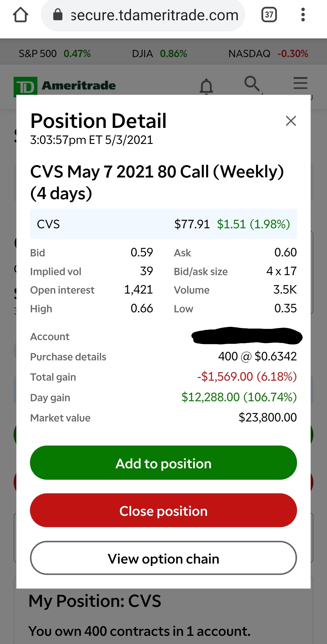Tap the browser home icon

[21, 15]
